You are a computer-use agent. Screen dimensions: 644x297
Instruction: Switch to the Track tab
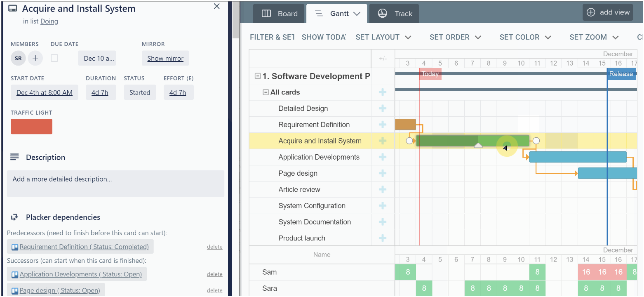(395, 14)
